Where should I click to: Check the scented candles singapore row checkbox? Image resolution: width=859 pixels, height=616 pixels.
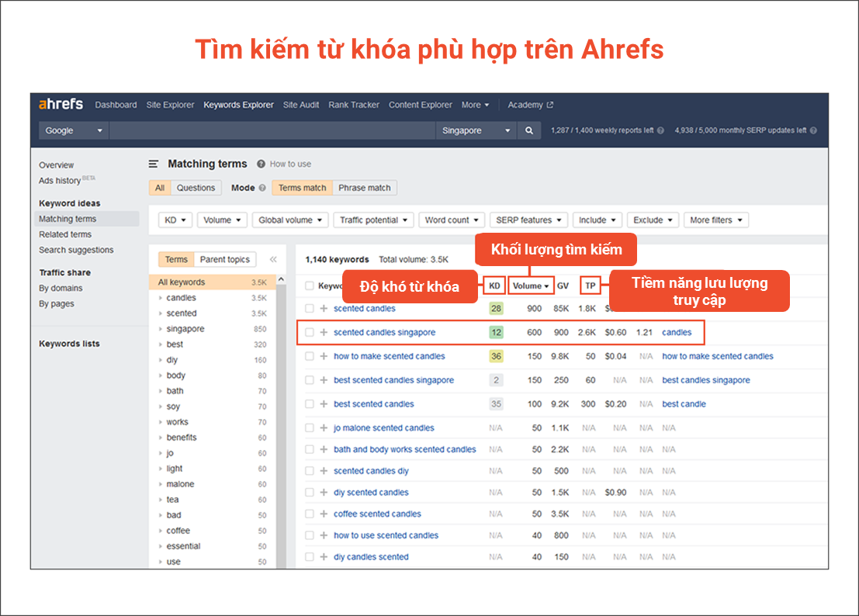pos(310,332)
